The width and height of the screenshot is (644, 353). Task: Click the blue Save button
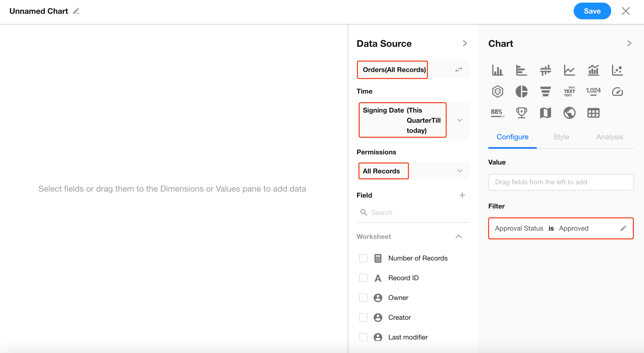click(x=592, y=11)
